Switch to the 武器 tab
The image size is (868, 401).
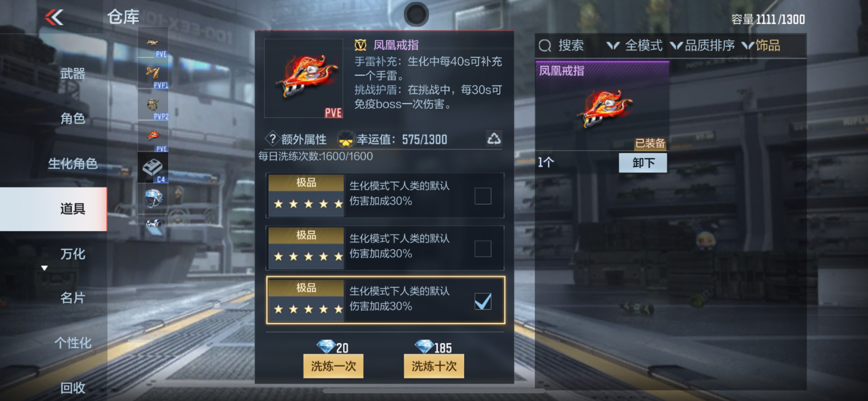(x=72, y=74)
